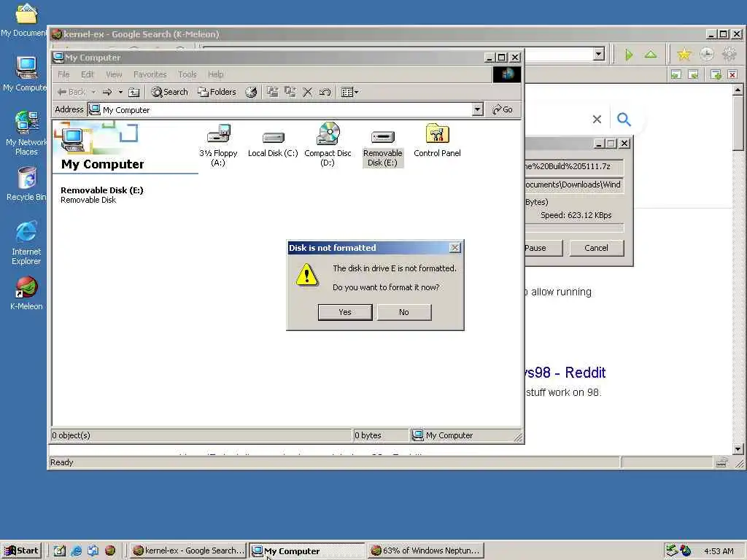The height and width of the screenshot is (560, 747).
Task: Open K-Meleon history clock icon
Action: (707, 54)
